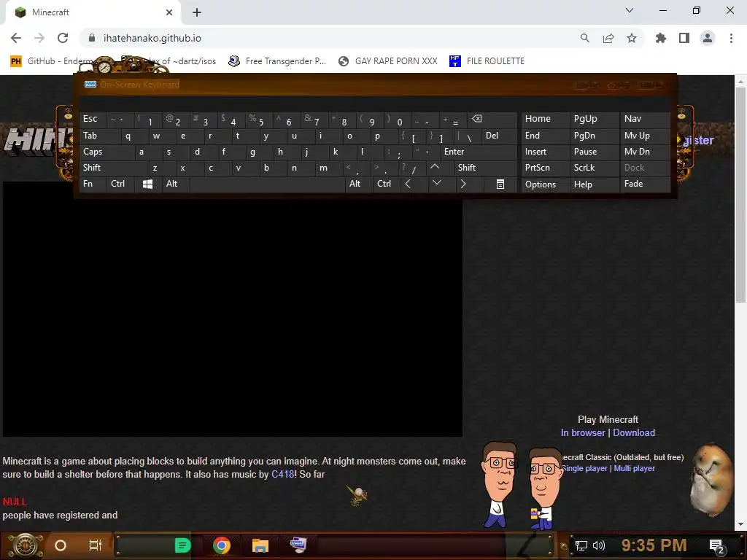Open Task View on the taskbar
This screenshot has height=560, width=747.
pos(96,545)
